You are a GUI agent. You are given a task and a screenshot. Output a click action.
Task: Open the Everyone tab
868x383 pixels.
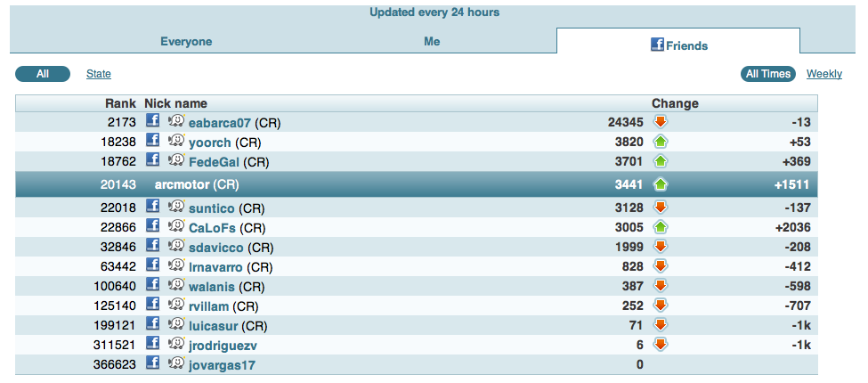186,41
